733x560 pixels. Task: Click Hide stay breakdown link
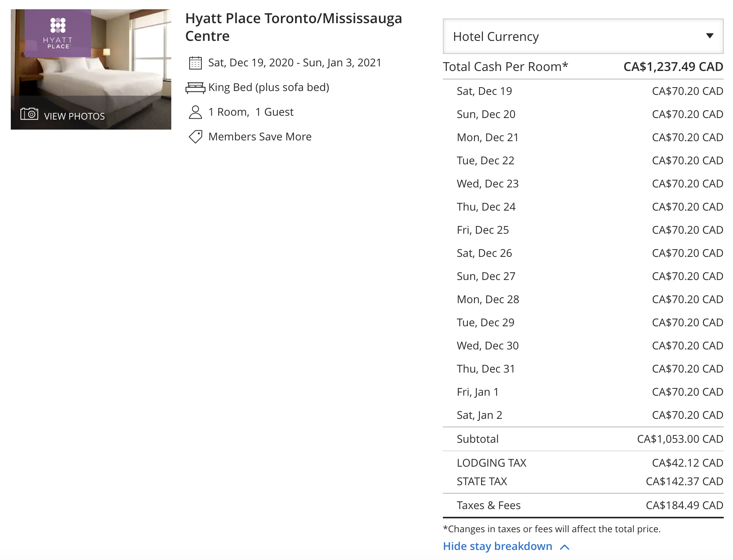click(x=497, y=547)
